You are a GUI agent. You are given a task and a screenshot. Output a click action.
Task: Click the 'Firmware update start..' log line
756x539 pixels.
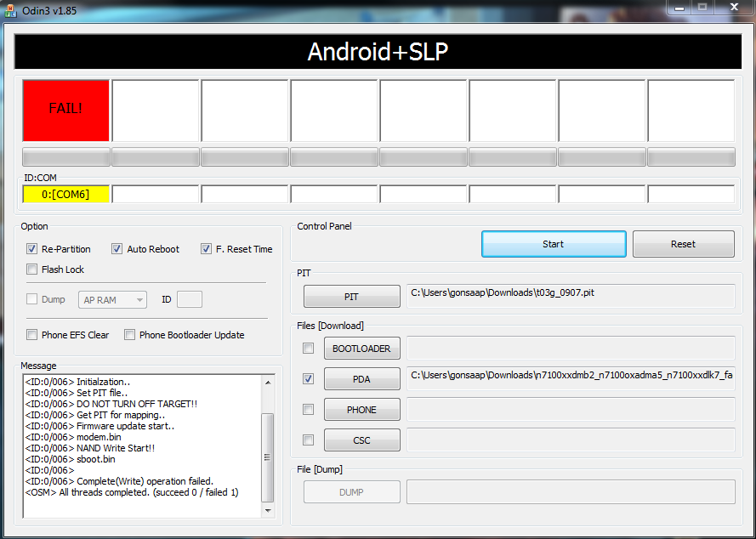coord(99,426)
